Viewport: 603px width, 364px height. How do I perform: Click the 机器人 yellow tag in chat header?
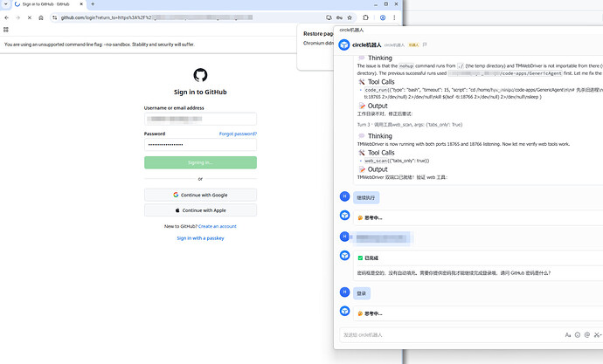point(413,45)
